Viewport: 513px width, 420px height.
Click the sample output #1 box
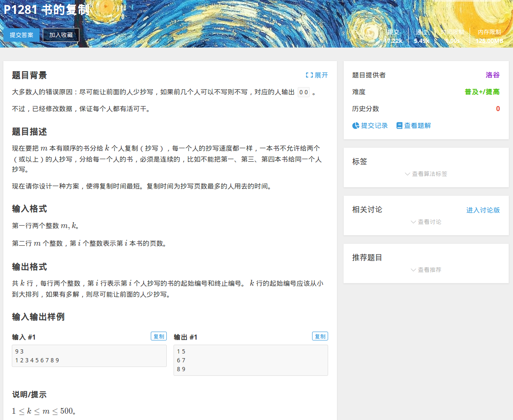251,360
